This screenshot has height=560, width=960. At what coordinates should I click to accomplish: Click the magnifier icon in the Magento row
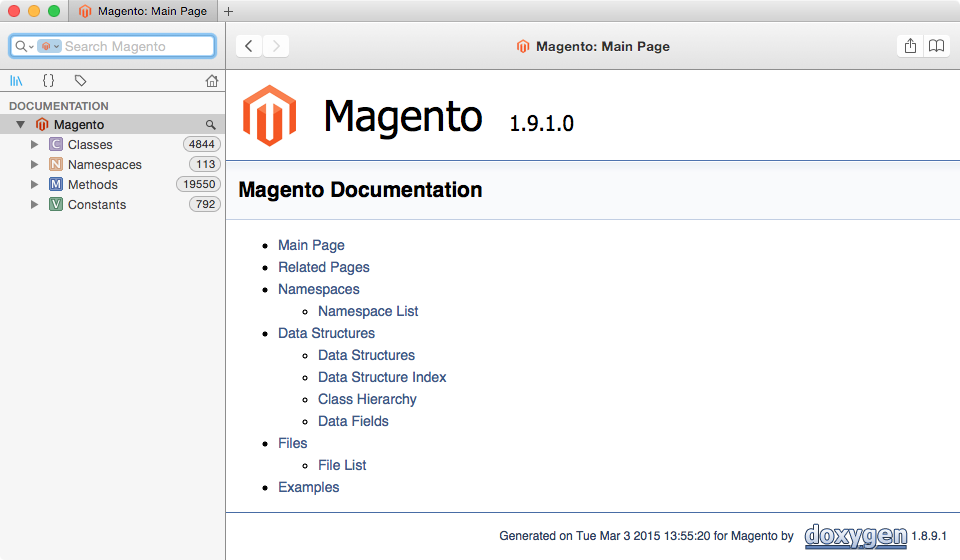[x=211, y=125]
